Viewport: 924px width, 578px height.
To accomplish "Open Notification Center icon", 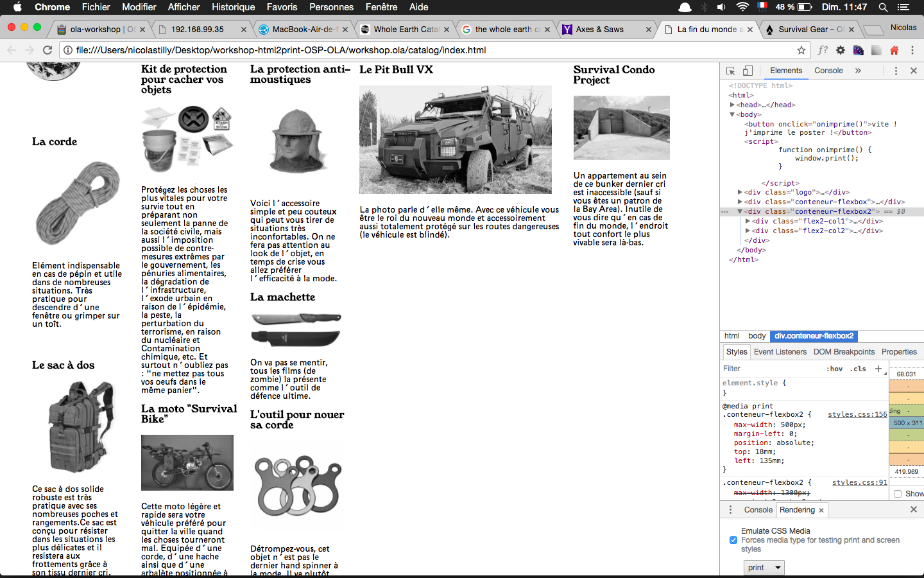I will [903, 7].
